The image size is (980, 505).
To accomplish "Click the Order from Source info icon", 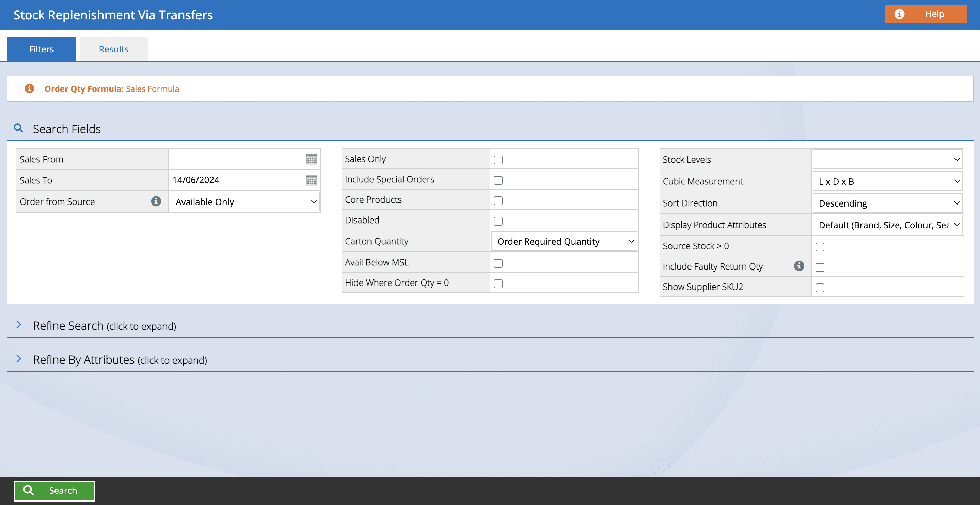I will (x=156, y=201).
